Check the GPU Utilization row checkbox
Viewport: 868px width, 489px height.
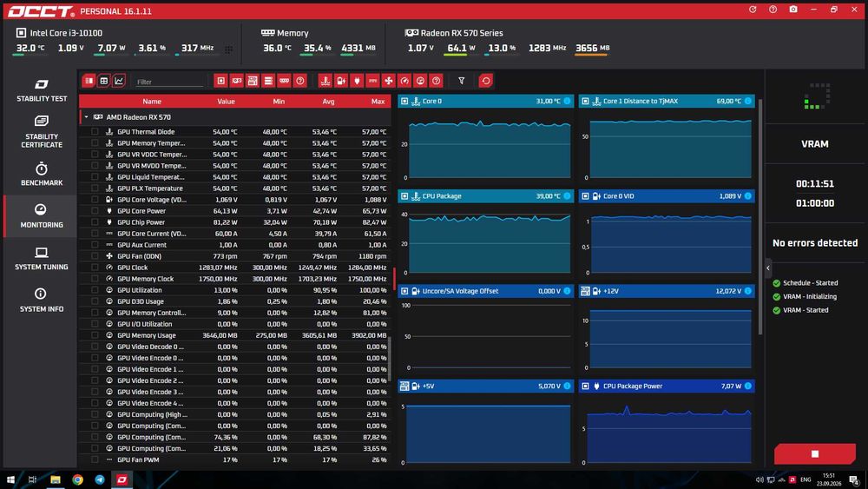[x=95, y=290]
